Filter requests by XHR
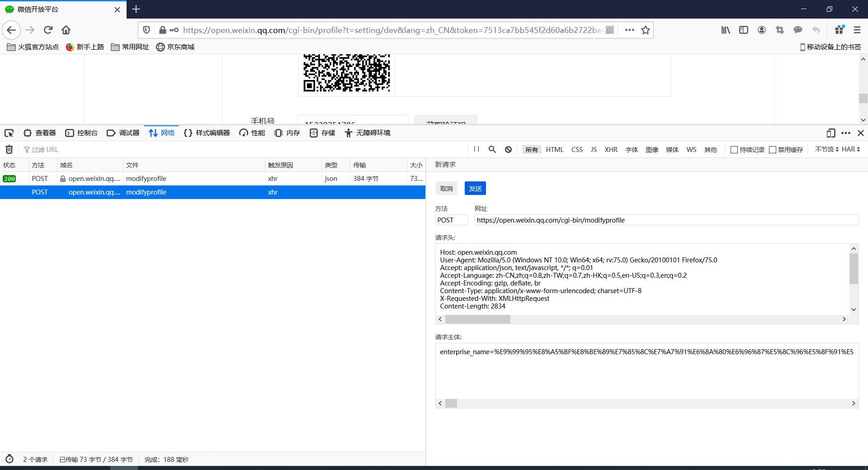 click(611, 150)
